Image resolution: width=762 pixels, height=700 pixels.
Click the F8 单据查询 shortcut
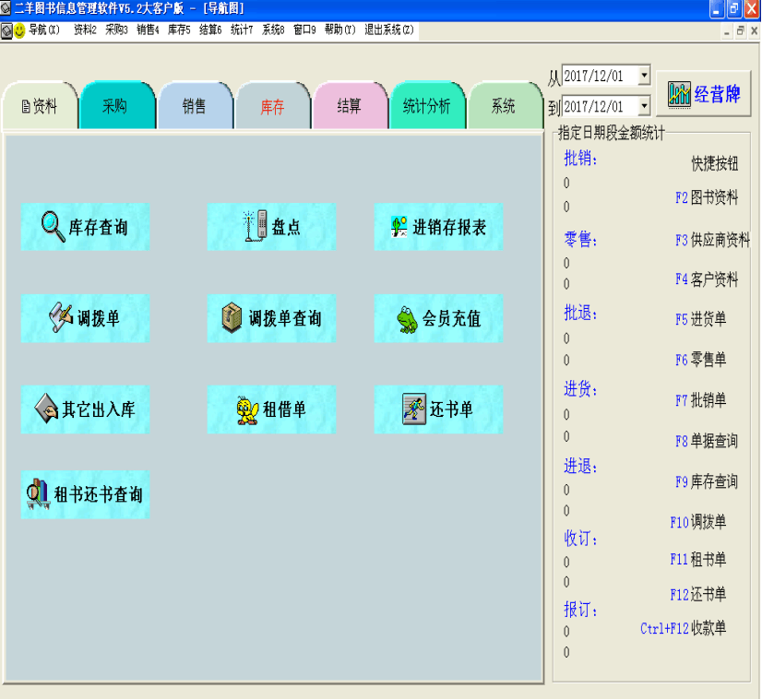(x=707, y=441)
